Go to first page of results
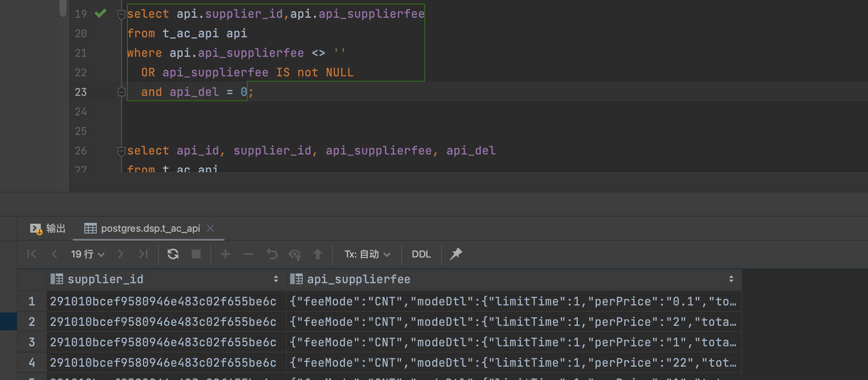The height and width of the screenshot is (380, 868). pyautogui.click(x=32, y=254)
